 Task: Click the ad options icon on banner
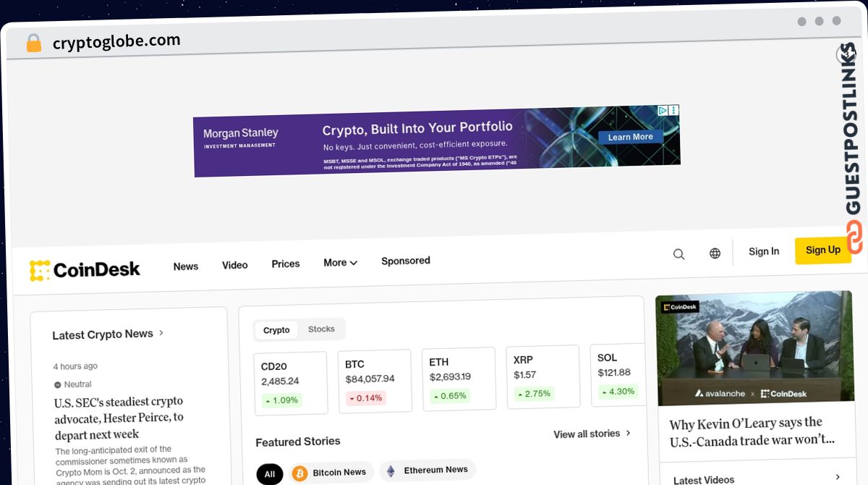click(674, 111)
